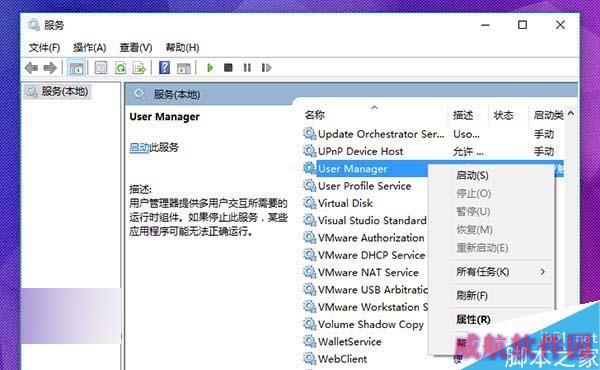Sort by the 描述 column header
The width and height of the screenshot is (600, 370).
[x=463, y=115]
